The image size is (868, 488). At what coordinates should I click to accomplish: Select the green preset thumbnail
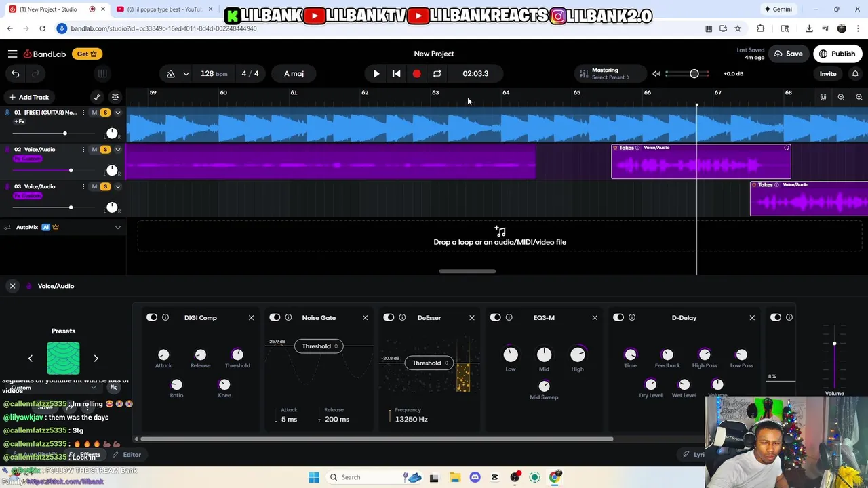click(63, 358)
